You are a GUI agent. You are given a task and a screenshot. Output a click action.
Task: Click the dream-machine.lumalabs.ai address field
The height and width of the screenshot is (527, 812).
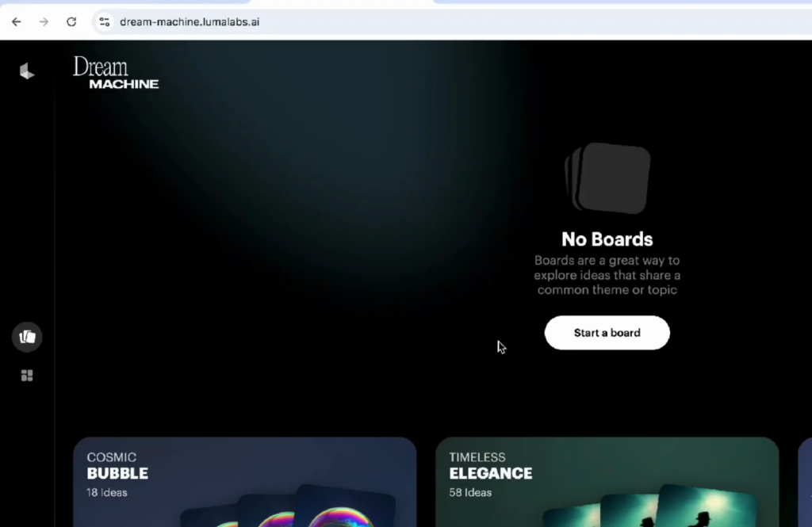tap(190, 21)
